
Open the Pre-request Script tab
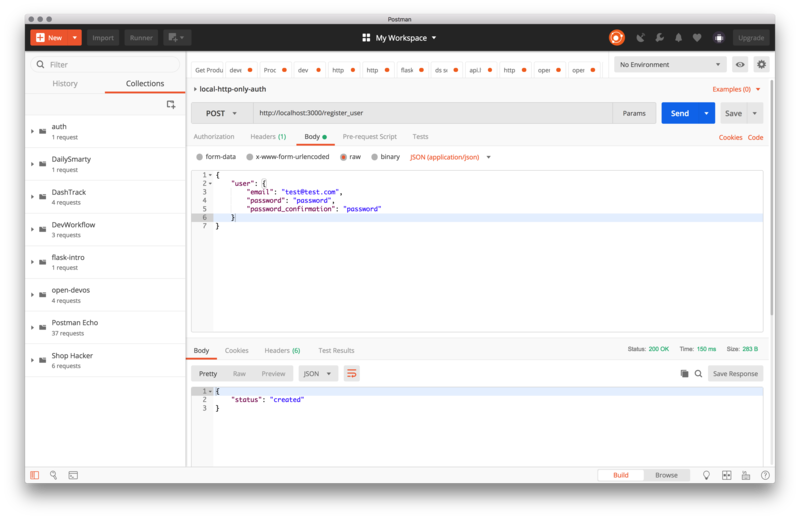(369, 137)
